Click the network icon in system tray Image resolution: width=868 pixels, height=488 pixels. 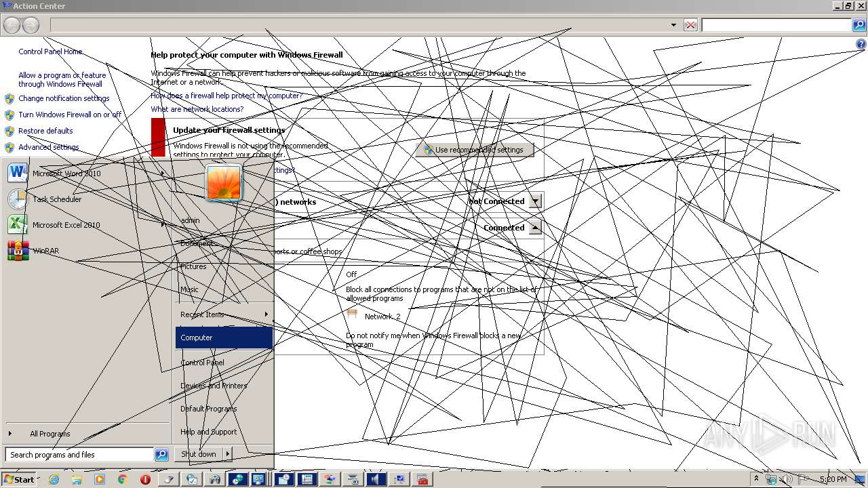coord(772,479)
